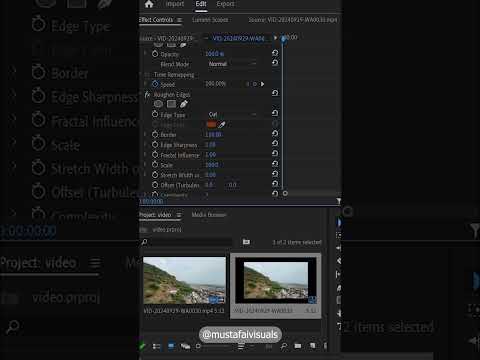Switch to the Export tab

(x=225, y=4)
